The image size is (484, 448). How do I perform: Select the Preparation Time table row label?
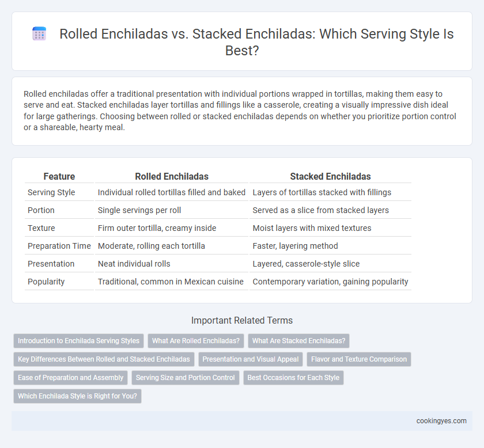click(x=59, y=246)
